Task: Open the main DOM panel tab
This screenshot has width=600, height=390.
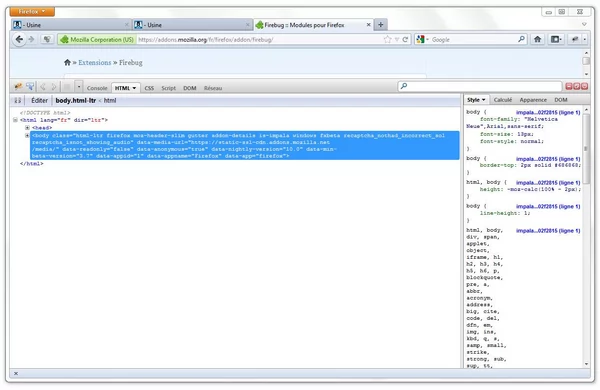Action: coord(189,88)
